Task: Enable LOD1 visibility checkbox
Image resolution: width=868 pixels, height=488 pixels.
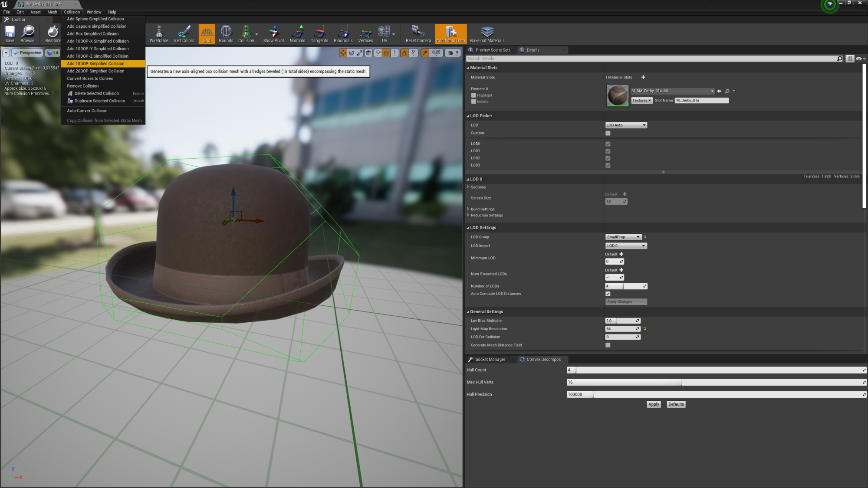Action: coord(608,151)
